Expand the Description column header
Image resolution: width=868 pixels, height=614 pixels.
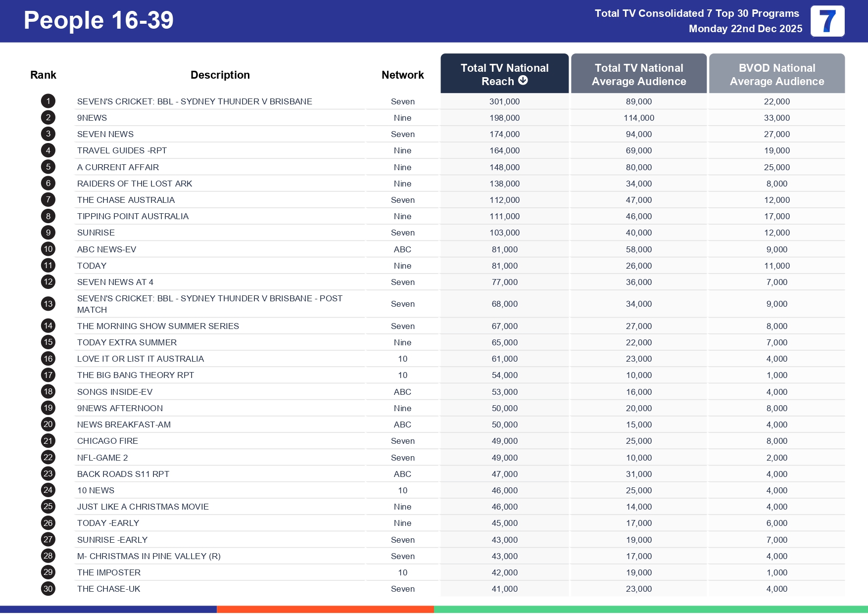pyautogui.click(x=220, y=74)
